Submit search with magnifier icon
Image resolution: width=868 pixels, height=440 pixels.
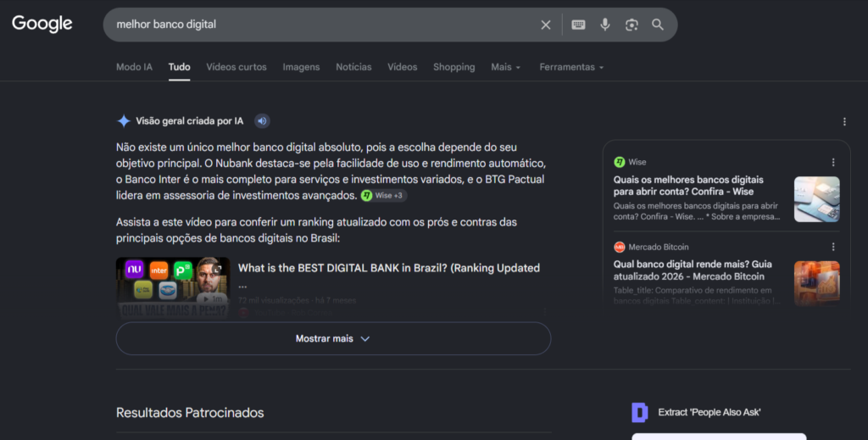658,25
